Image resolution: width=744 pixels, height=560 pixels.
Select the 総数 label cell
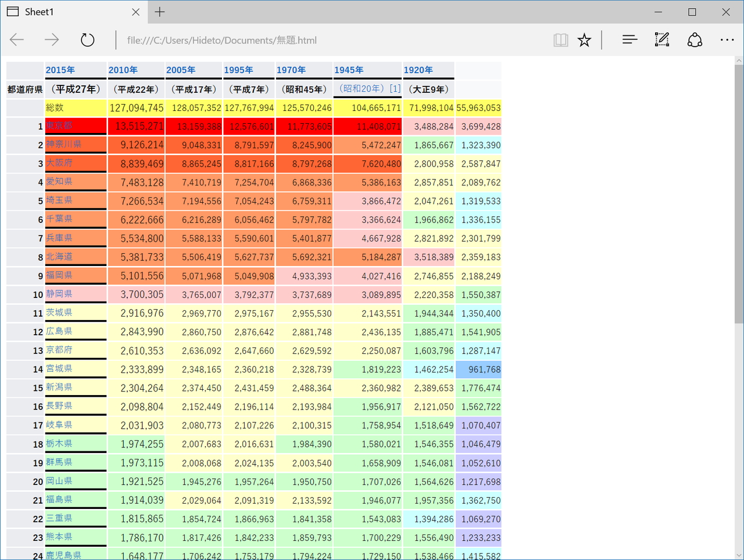(x=76, y=108)
